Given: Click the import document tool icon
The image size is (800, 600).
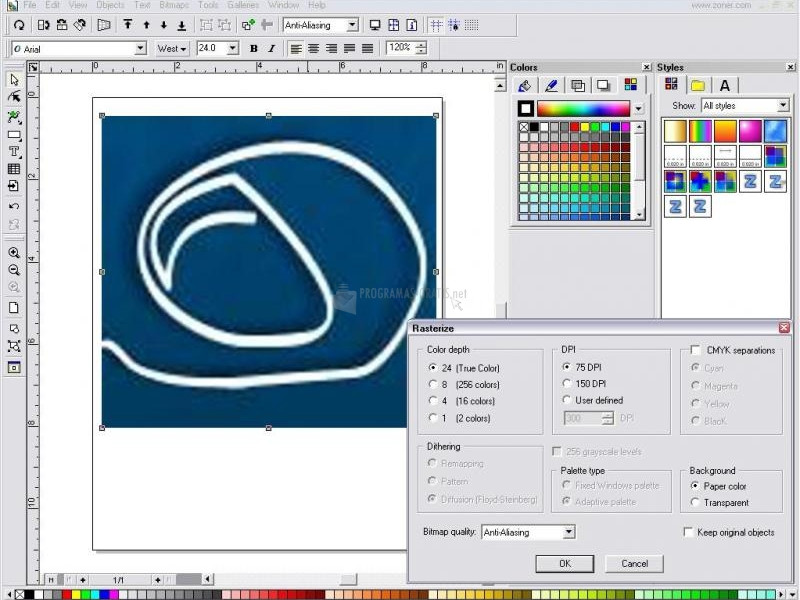Looking at the screenshot, I should click(14, 186).
